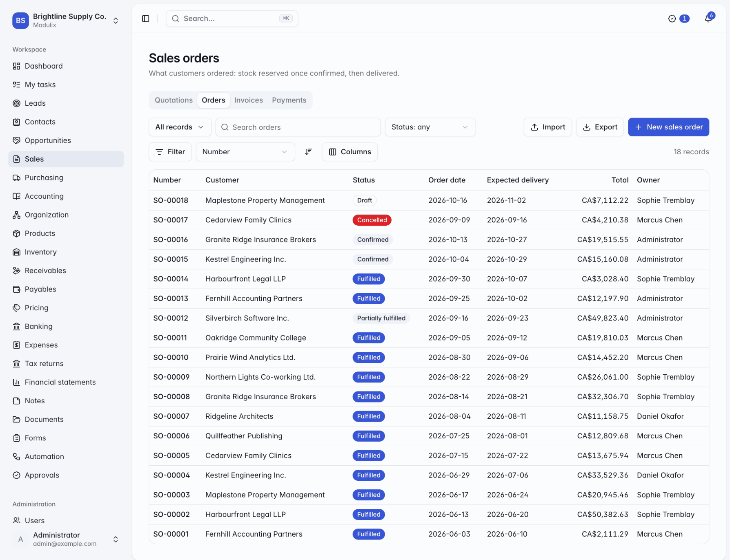Screen dimensions: 730x560
Task: Go to Purchasing section
Action: [x=66, y=178]
